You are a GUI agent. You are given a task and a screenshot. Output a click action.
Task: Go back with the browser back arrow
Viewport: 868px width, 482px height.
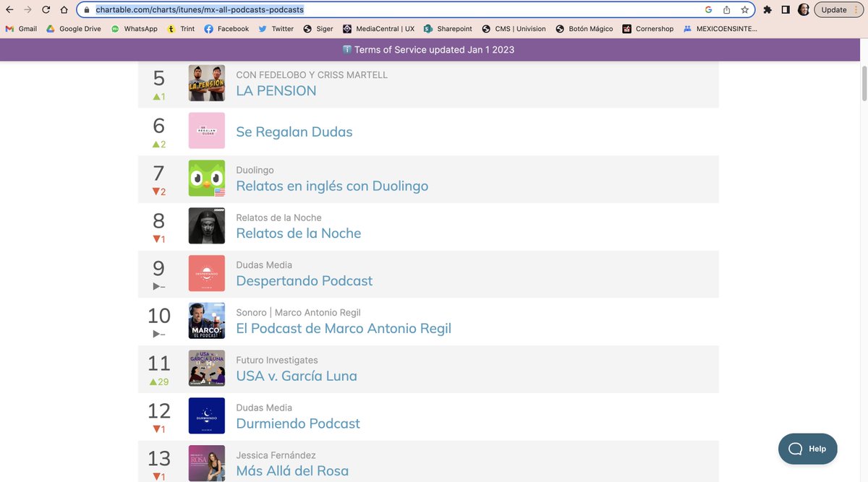(x=9, y=10)
